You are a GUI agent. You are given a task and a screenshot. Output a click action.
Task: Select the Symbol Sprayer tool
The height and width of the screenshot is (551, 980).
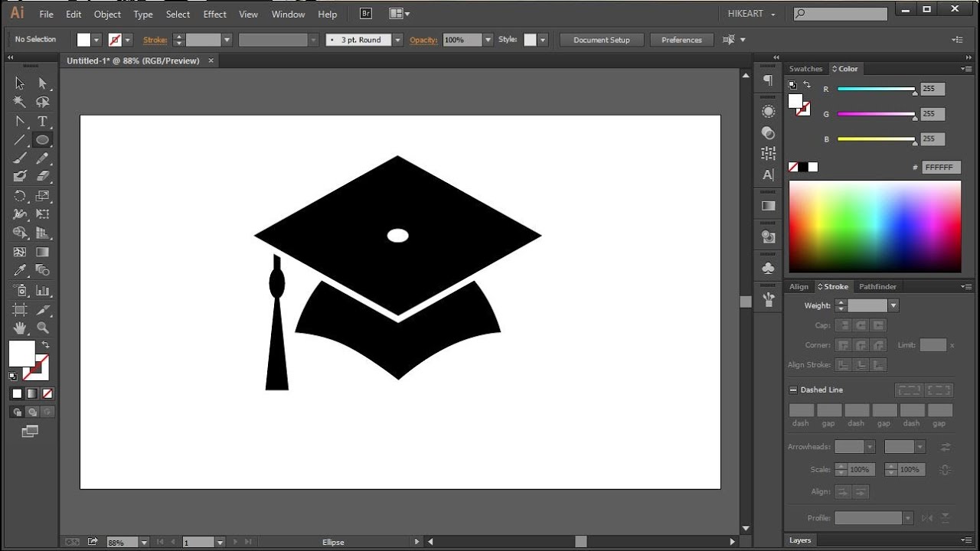tap(20, 290)
